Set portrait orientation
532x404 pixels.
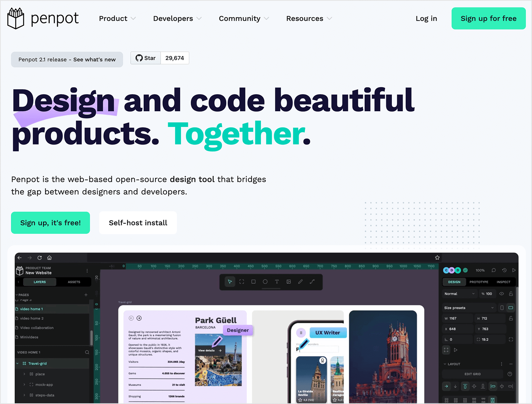(502, 308)
